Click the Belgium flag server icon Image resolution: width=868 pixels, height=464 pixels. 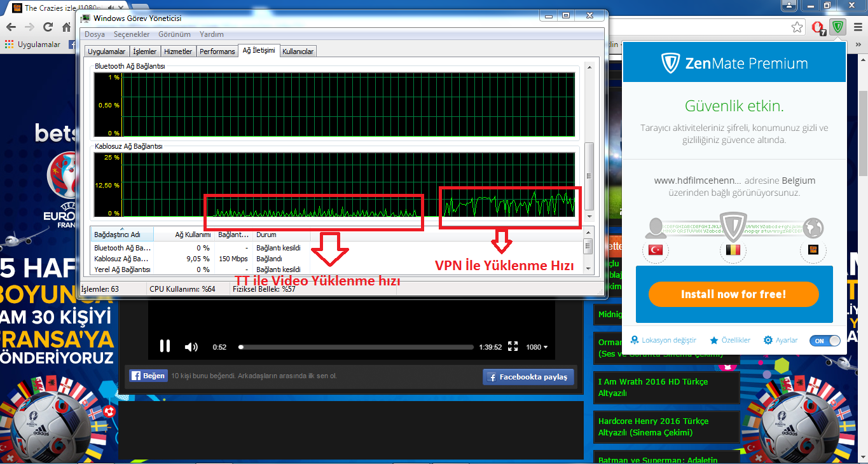coord(734,250)
